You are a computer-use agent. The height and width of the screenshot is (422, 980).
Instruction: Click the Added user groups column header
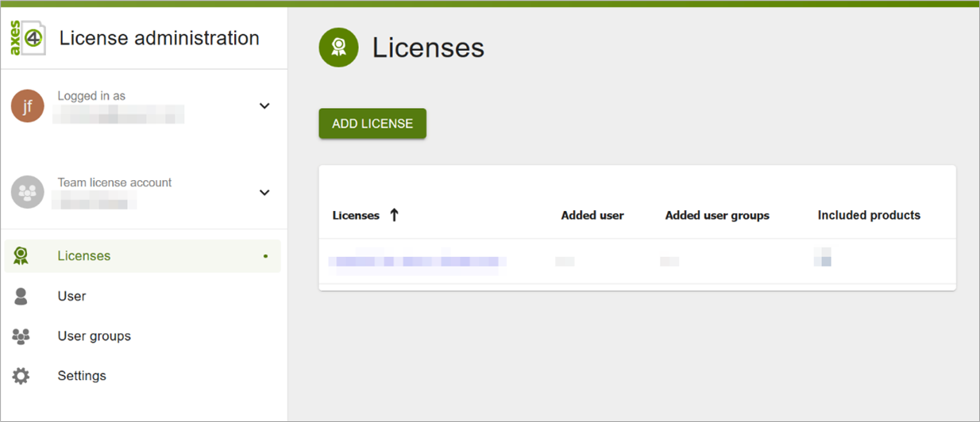click(x=717, y=216)
